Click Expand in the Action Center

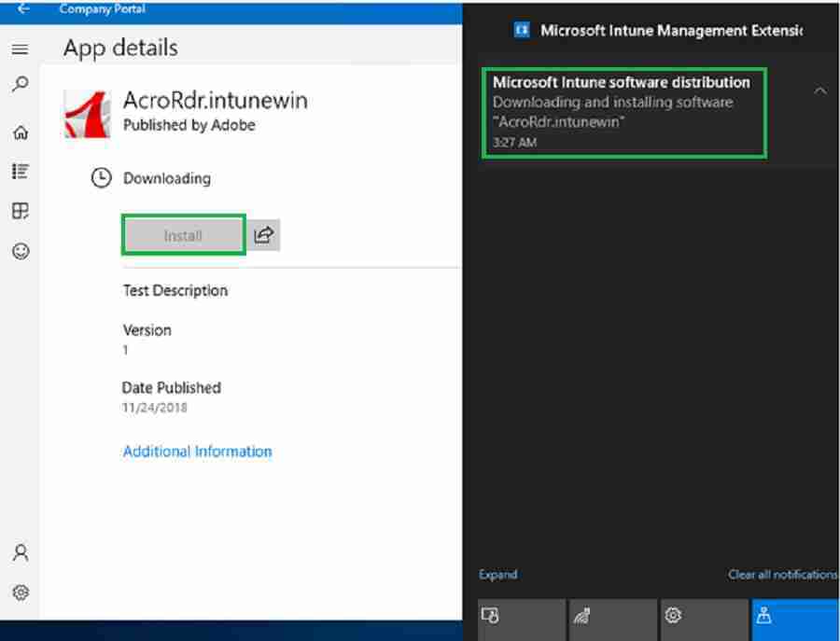point(497,575)
